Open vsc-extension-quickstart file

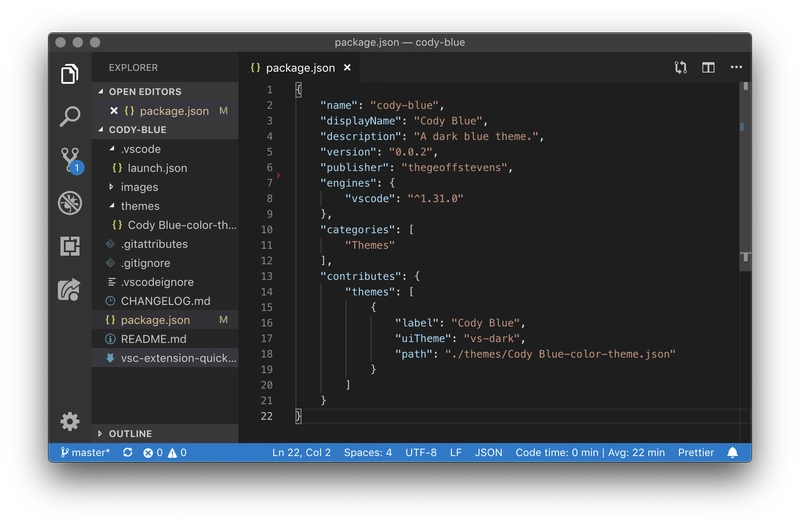(x=165, y=358)
